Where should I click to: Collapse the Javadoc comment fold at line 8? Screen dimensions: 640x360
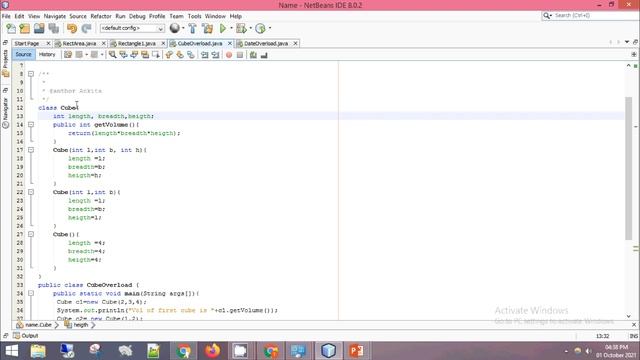point(31,74)
